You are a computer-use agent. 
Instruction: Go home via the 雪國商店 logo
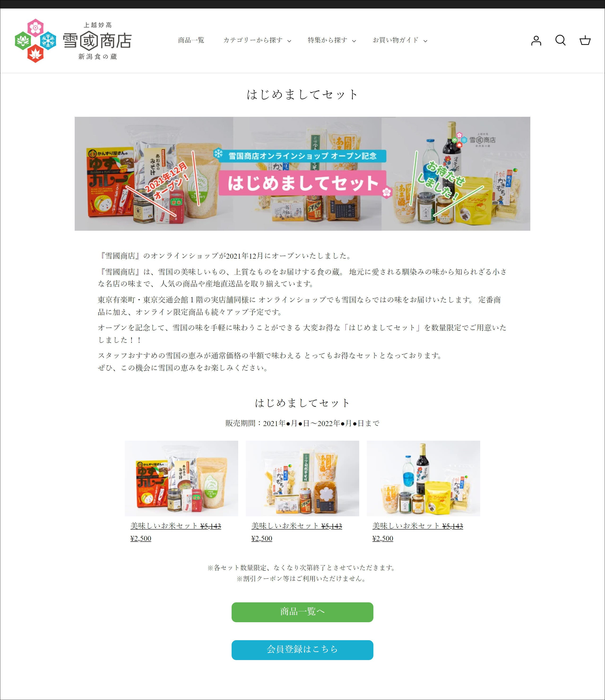click(x=73, y=40)
